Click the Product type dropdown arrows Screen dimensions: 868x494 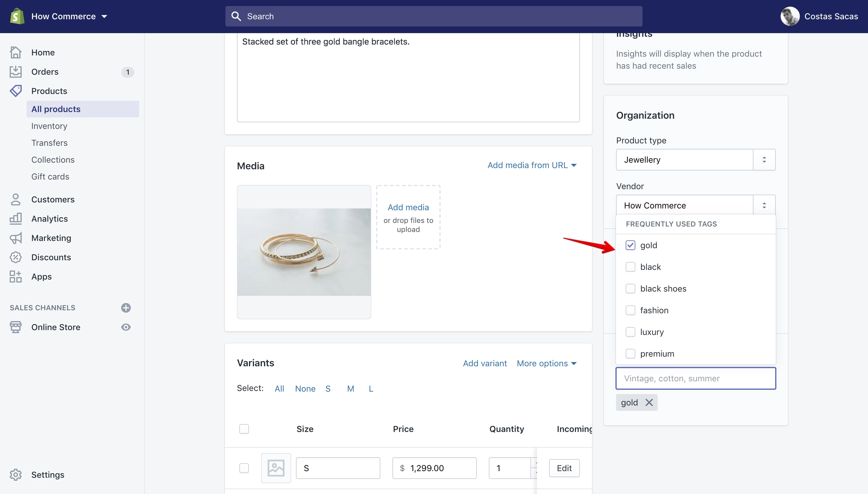click(x=764, y=159)
